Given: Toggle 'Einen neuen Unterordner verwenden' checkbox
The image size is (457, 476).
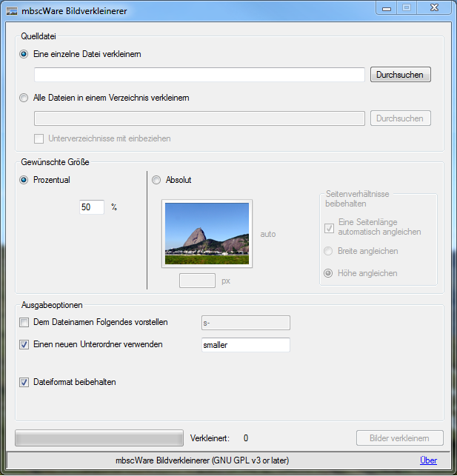Looking at the screenshot, I should 24,344.
